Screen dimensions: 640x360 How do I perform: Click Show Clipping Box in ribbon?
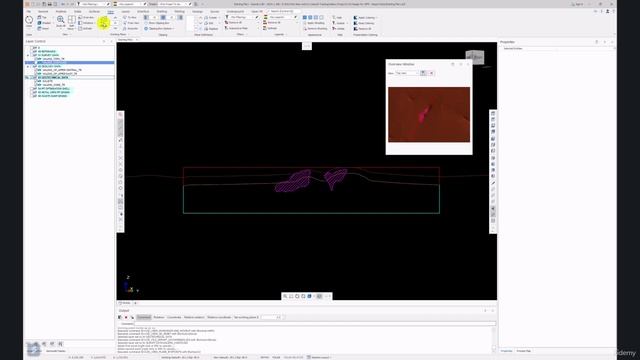tap(157, 23)
